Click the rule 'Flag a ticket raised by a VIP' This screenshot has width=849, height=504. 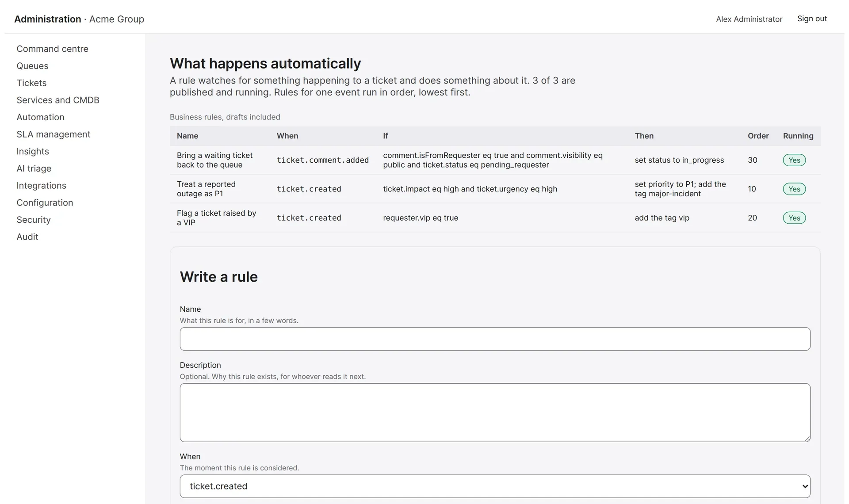point(217,218)
